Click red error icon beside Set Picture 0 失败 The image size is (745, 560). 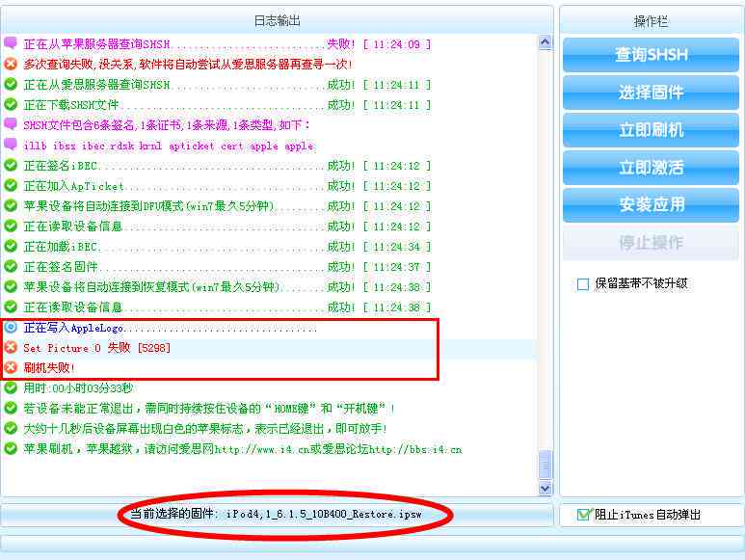pos(11,347)
